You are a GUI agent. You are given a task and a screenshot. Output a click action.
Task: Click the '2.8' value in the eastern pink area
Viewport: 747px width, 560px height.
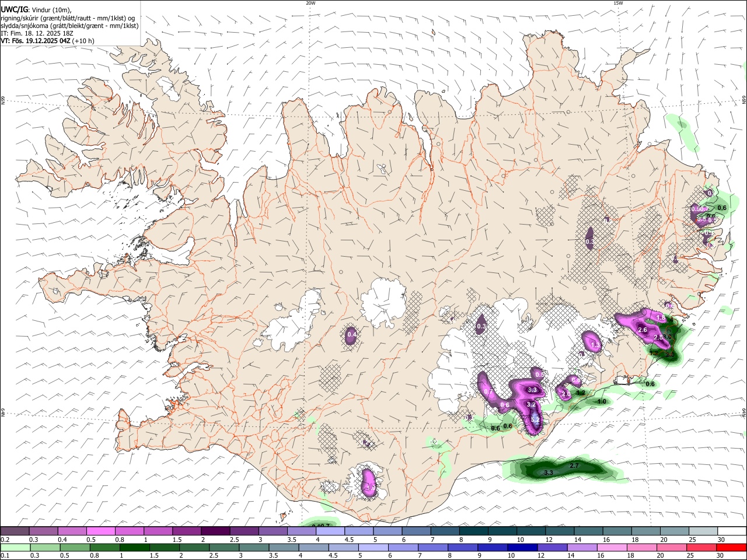click(x=658, y=337)
